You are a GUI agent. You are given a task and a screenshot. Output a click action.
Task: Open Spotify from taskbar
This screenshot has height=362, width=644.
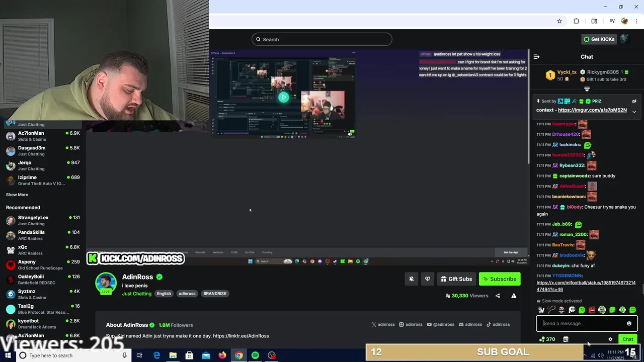[x=255, y=355]
